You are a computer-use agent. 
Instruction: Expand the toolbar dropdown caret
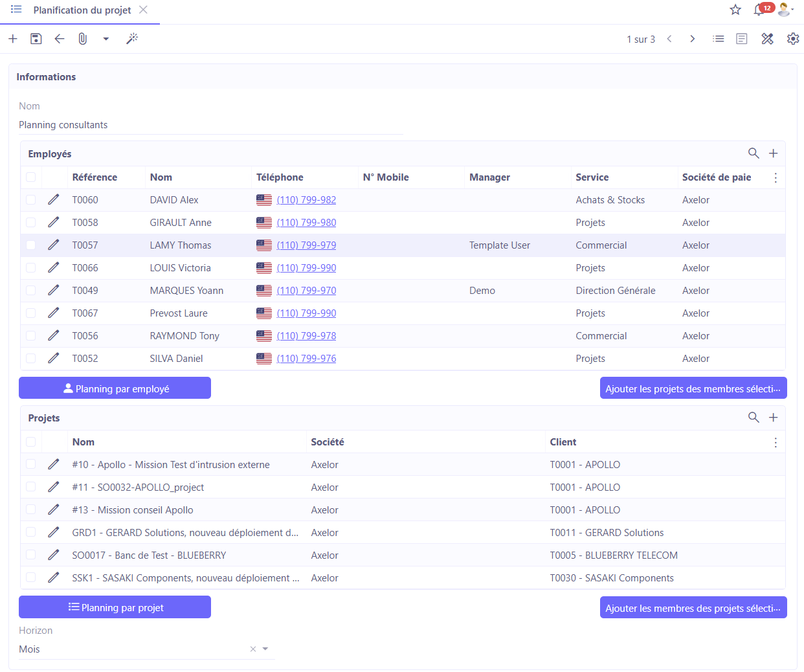106,39
